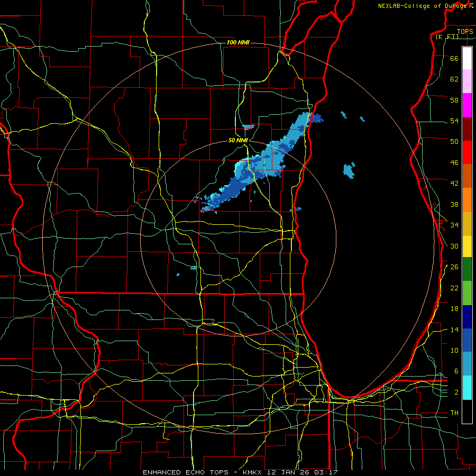Click the legend value label '54'
Image resolution: width=476 pixels, height=476 pixels.
(454, 121)
